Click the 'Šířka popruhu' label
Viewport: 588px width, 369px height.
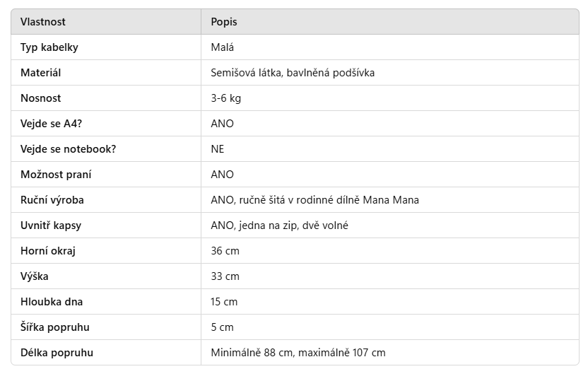[55, 327]
